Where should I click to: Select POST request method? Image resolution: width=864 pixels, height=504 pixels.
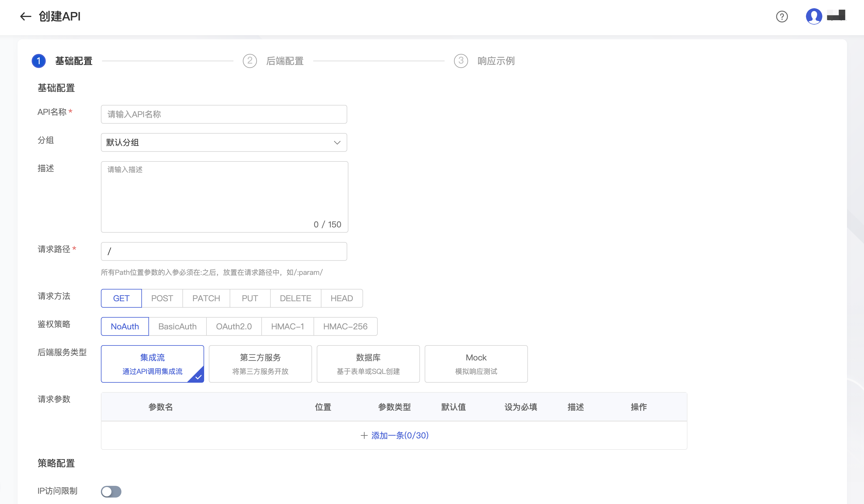pos(162,298)
